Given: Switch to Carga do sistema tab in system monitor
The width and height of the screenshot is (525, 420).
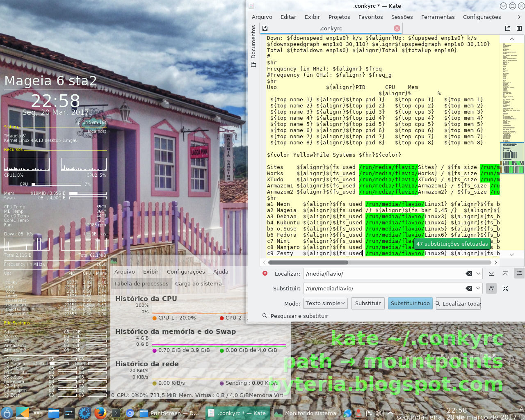Looking at the screenshot, I should pos(198,283).
